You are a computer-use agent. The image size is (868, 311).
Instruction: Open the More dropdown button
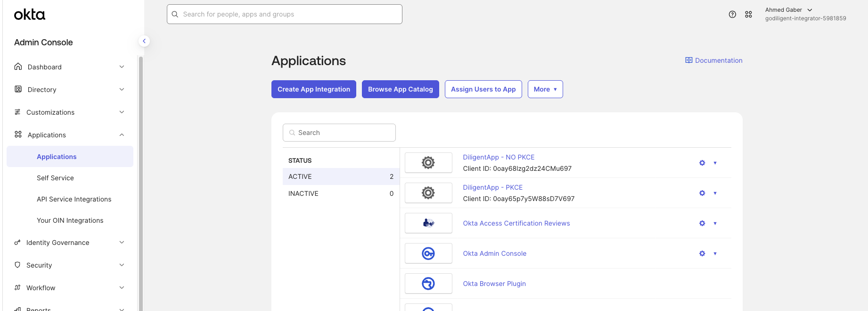[x=545, y=89]
